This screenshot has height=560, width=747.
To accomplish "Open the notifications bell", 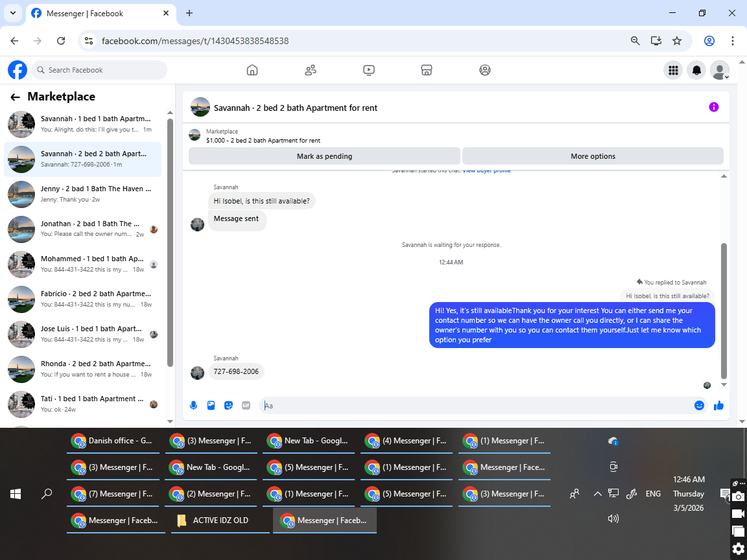I will [696, 70].
